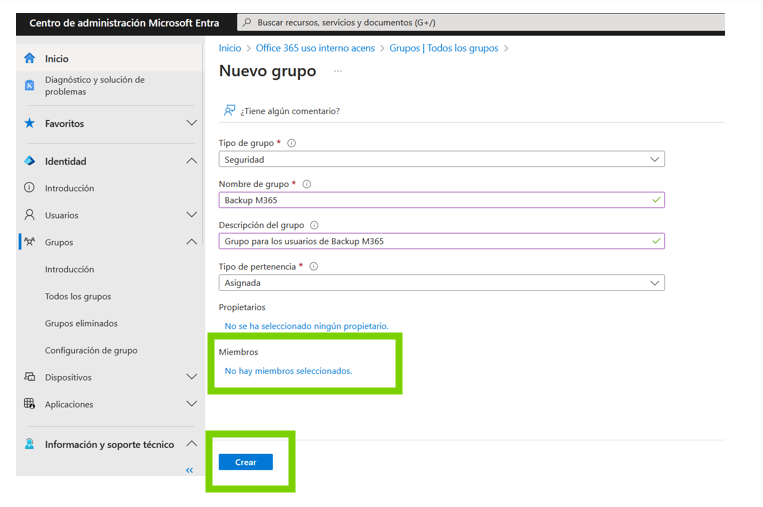Viewport: 763px width, 507px height.
Task: Click info icon next to Descripción del grupo
Action: pos(314,225)
